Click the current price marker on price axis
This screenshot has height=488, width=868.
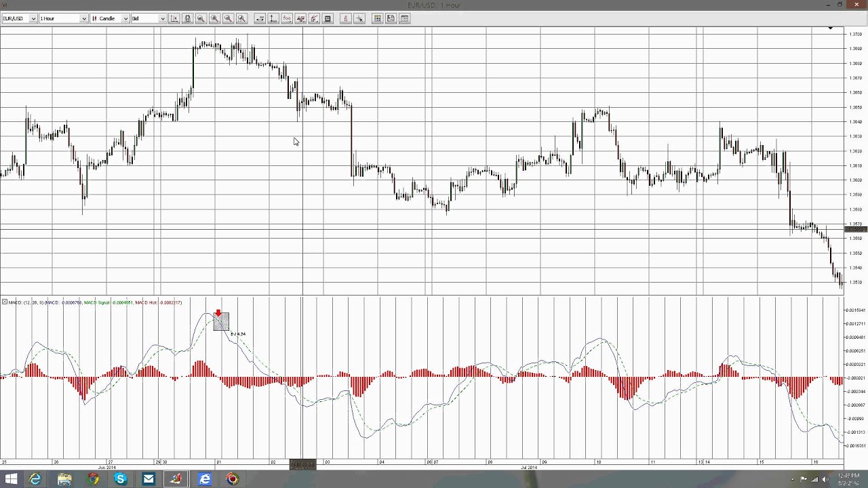[855, 230]
